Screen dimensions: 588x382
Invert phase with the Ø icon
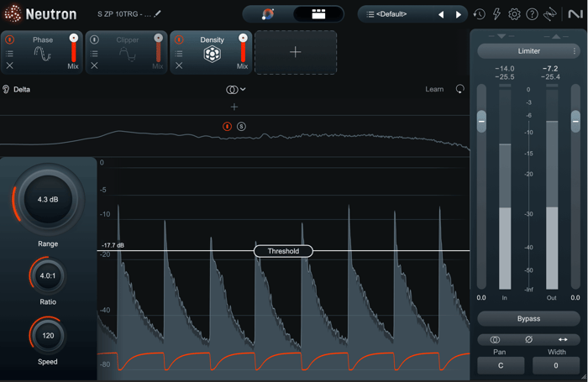point(528,340)
